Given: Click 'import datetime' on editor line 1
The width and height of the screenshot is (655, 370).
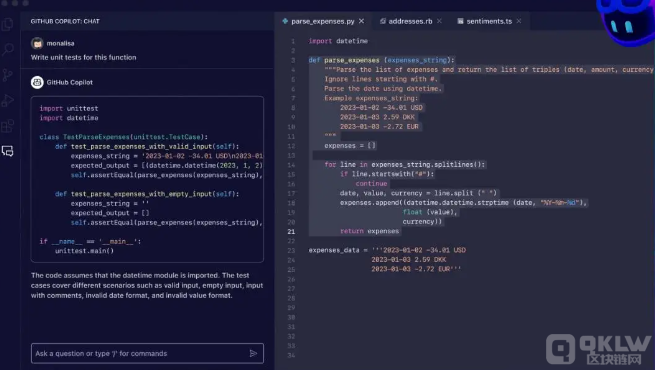Looking at the screenshot, I should 338,41.
